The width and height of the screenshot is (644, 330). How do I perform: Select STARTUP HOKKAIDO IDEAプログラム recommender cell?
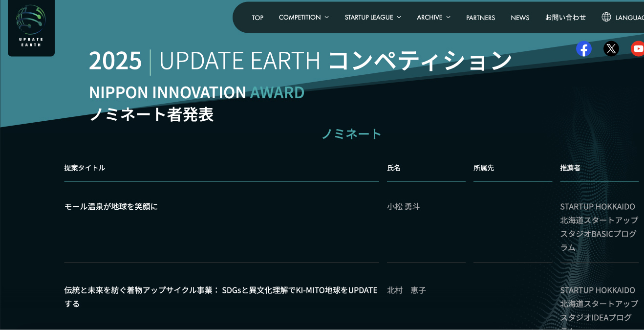tap(599, 307)
